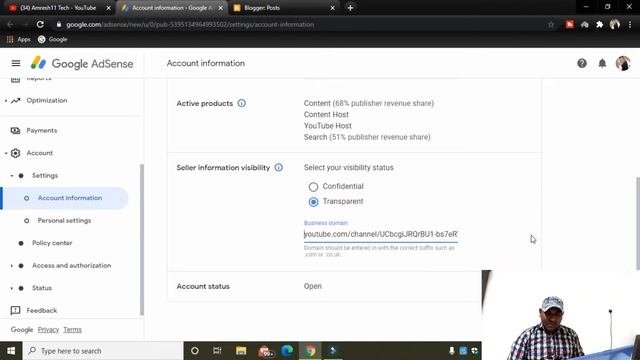Collapse the Account section arrow

tap(6, 153)
